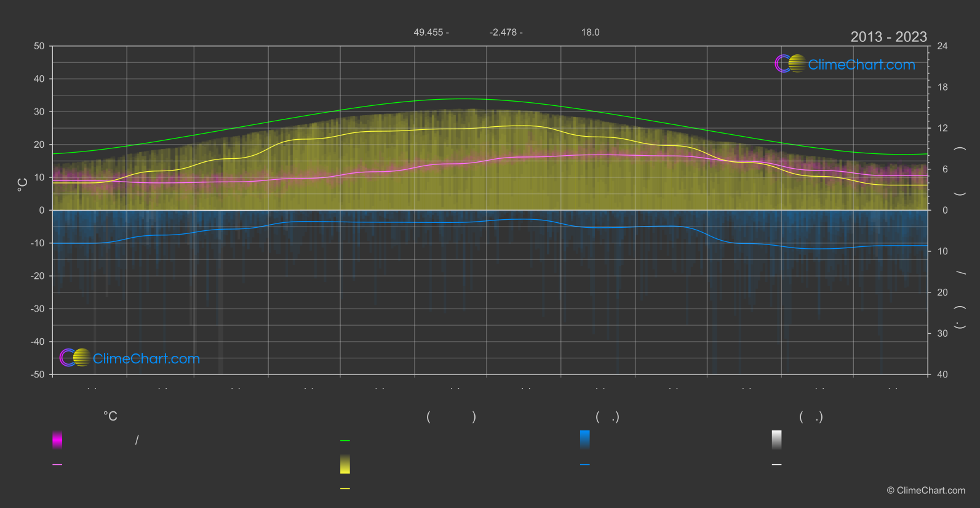Click the °C legend heading
Screen dimensions: 980x508
[110, 417]
